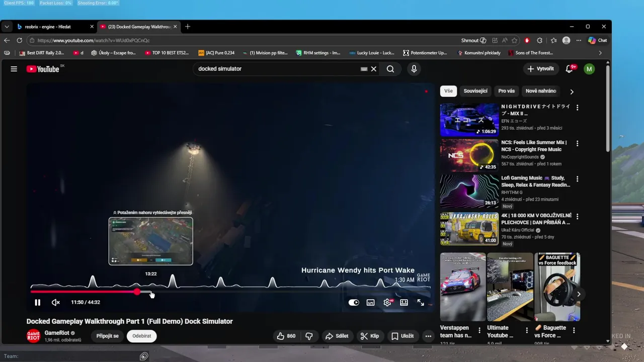
Task: Open NCS Feels Like Summer Mix thumbnail
Action: pos(469,155)
